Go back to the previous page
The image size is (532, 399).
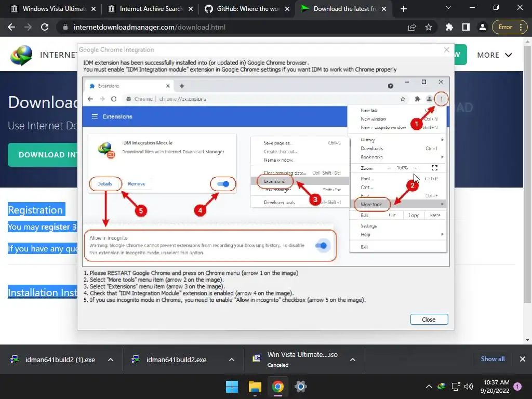(11, 27)
